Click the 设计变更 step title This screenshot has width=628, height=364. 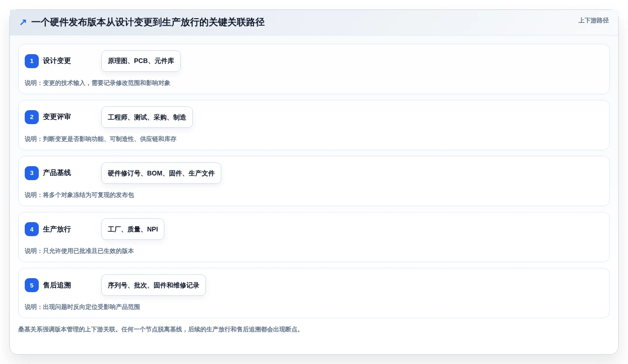point(57,61)
